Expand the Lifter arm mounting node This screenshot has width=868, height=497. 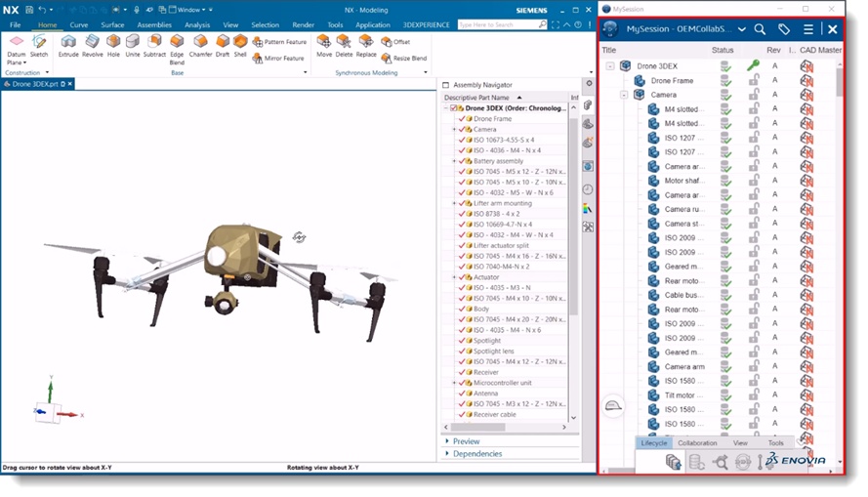[x=454, y=203]
